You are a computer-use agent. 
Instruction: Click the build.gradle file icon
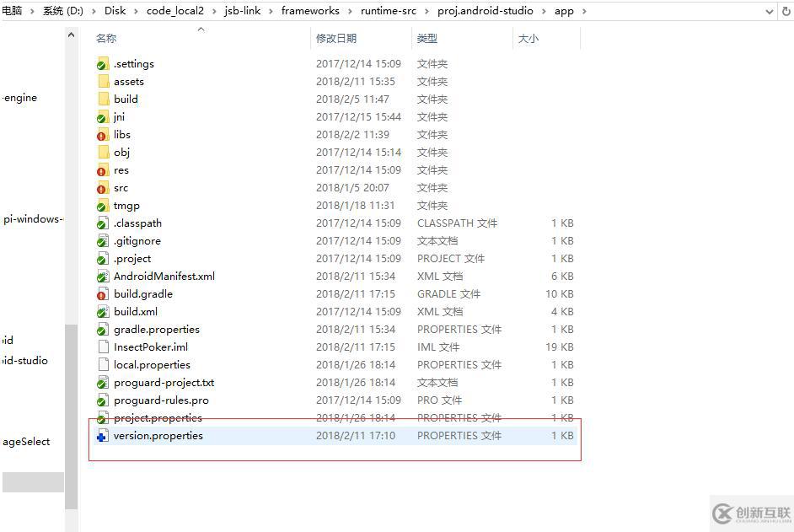103,294
